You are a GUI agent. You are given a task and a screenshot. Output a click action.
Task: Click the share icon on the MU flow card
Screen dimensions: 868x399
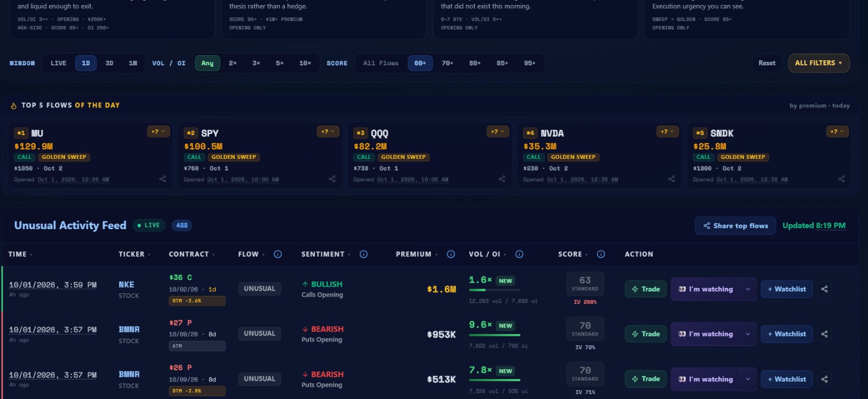[163, 179]
